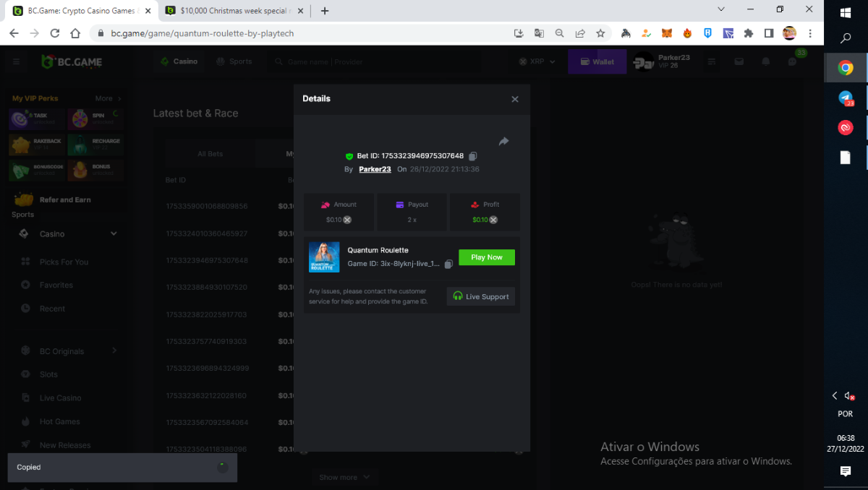Image resolution: width=868 pixels, height=490 pixels.
Task: Copy the Bet ID using copy icon
Action: tap(473, 156)
